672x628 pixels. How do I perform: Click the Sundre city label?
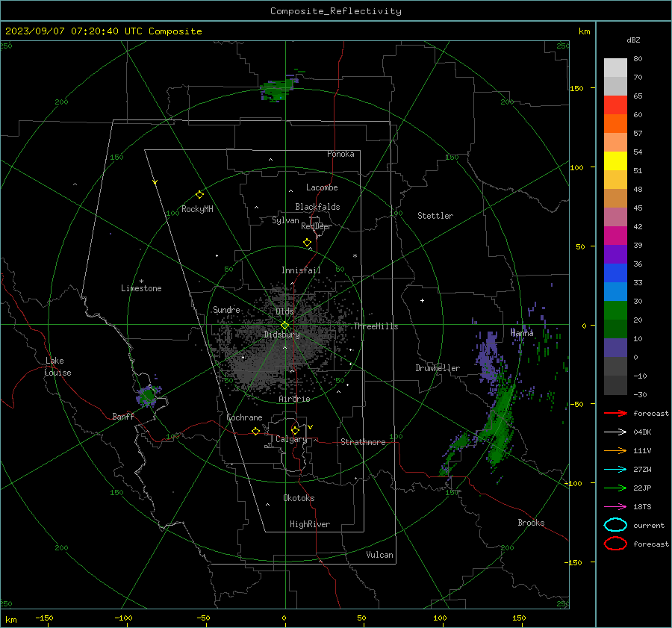coord(226,310)
